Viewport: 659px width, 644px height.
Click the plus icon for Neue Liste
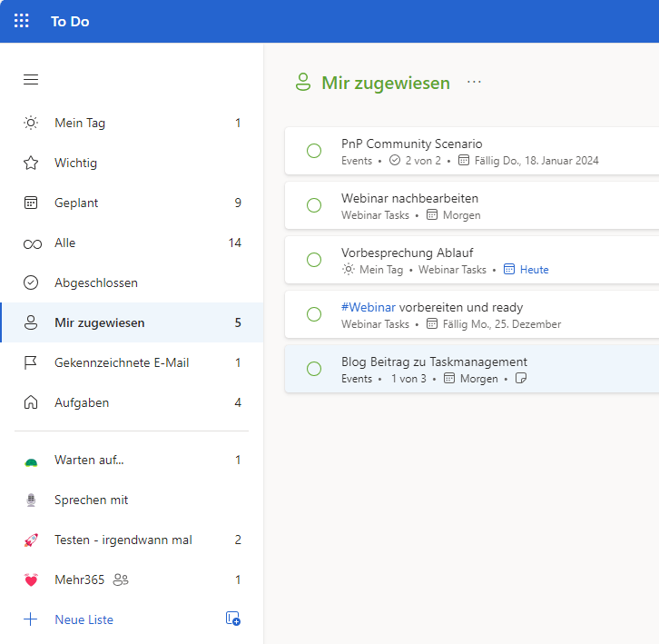(x=30, y=619)
